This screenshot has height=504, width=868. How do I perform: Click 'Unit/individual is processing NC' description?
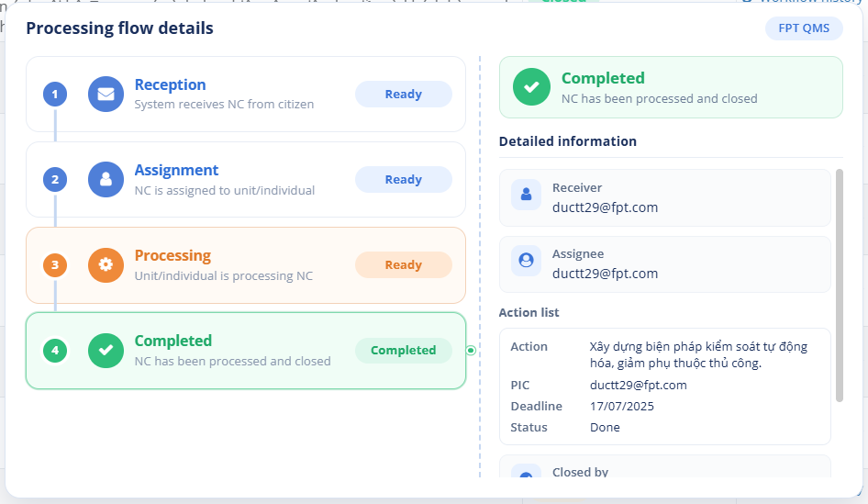pyautogui.click(x=224, y=275)
